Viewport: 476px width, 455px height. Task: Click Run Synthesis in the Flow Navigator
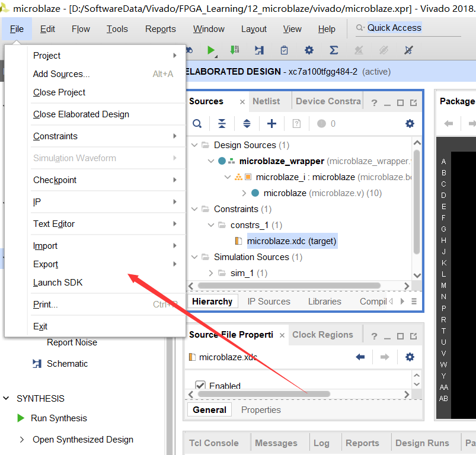59,418
